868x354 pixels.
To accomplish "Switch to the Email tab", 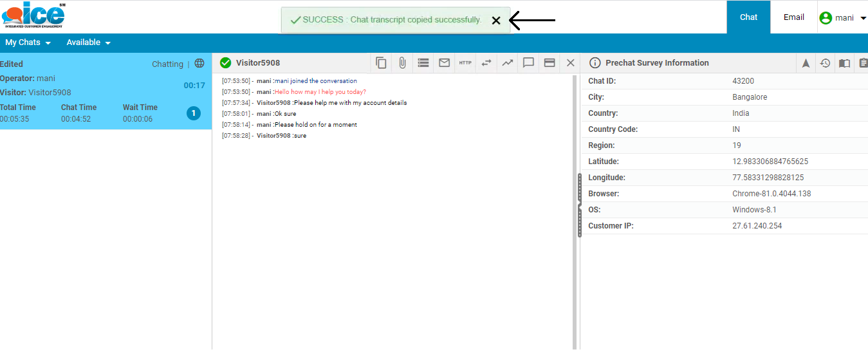I will (793, 17).
